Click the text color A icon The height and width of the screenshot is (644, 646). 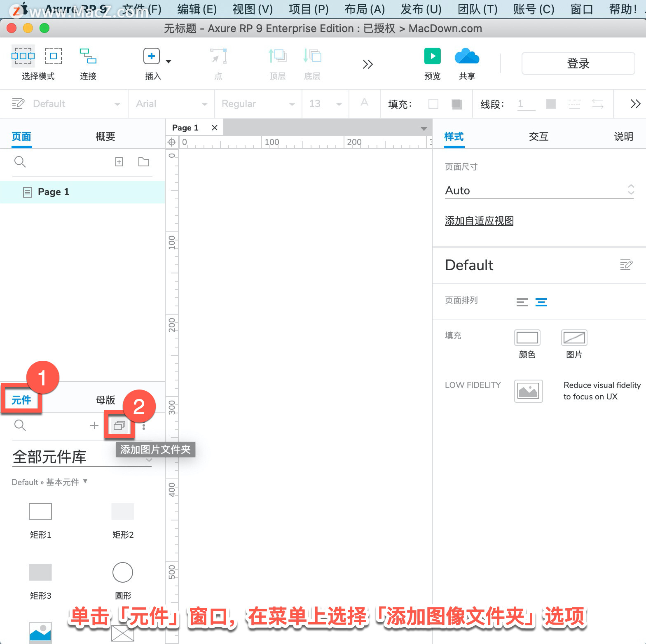point(364,103)
